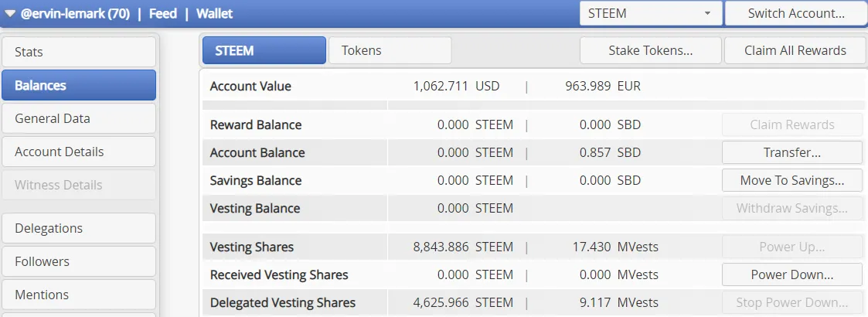Open Account Details in the sidebar
This screenshot has width=868, height=317.
79,152
